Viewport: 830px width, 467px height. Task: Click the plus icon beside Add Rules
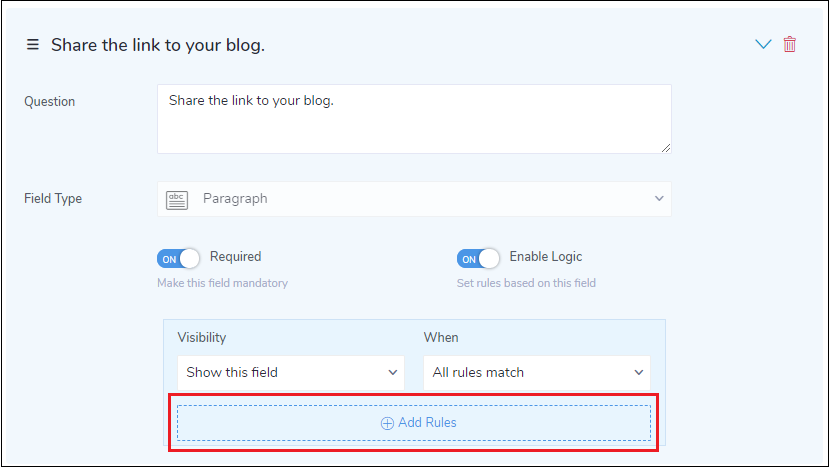point(387,423)
